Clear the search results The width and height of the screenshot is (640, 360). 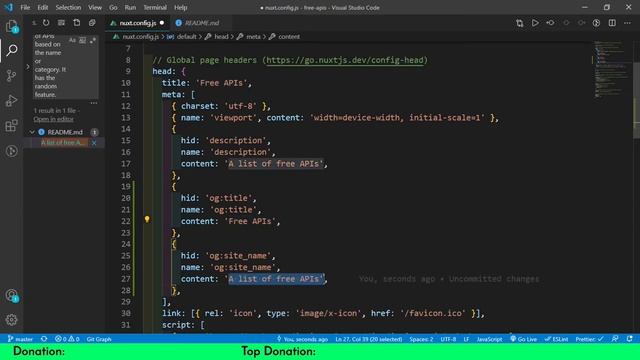pos(61,23)
